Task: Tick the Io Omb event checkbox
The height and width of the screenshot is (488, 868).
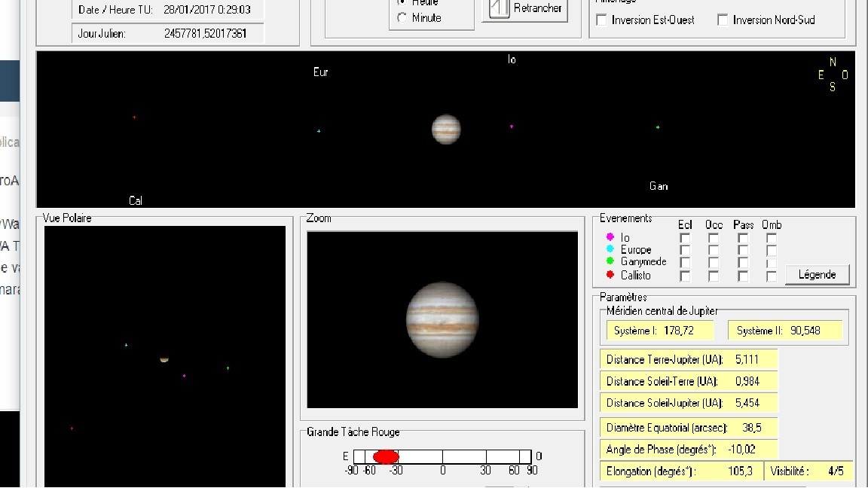Action: point(771,239)
